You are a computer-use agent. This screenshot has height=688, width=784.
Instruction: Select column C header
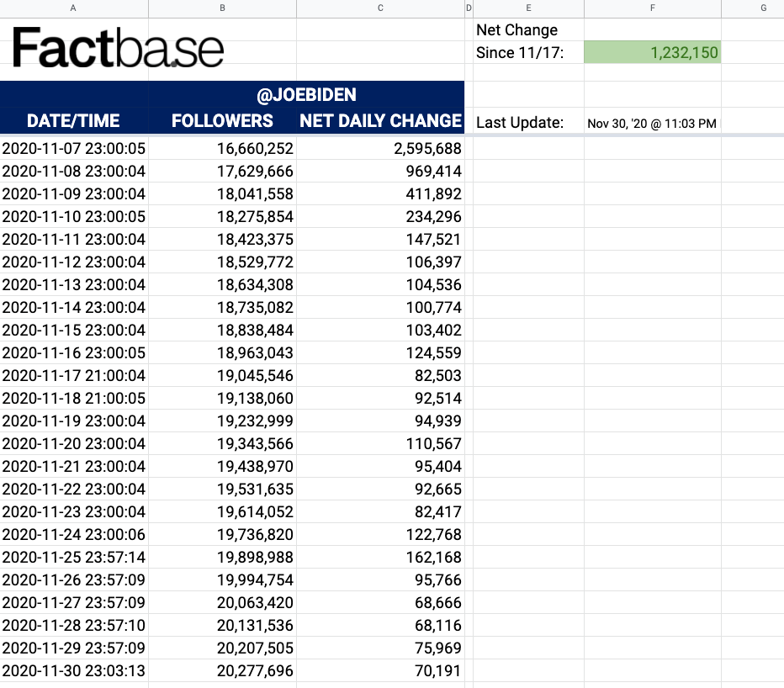[380, 8]
